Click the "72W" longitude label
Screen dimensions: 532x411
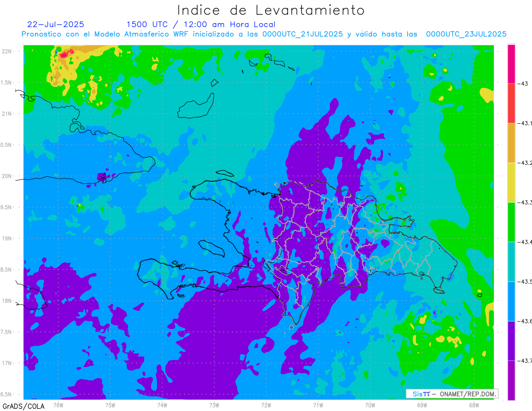tap(266, 404)
